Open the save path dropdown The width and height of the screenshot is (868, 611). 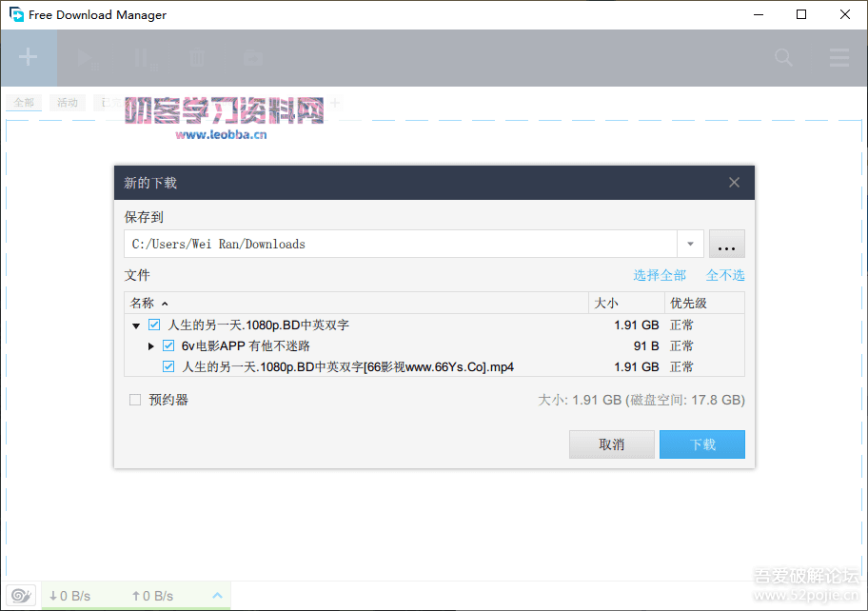tap(689, 244)
